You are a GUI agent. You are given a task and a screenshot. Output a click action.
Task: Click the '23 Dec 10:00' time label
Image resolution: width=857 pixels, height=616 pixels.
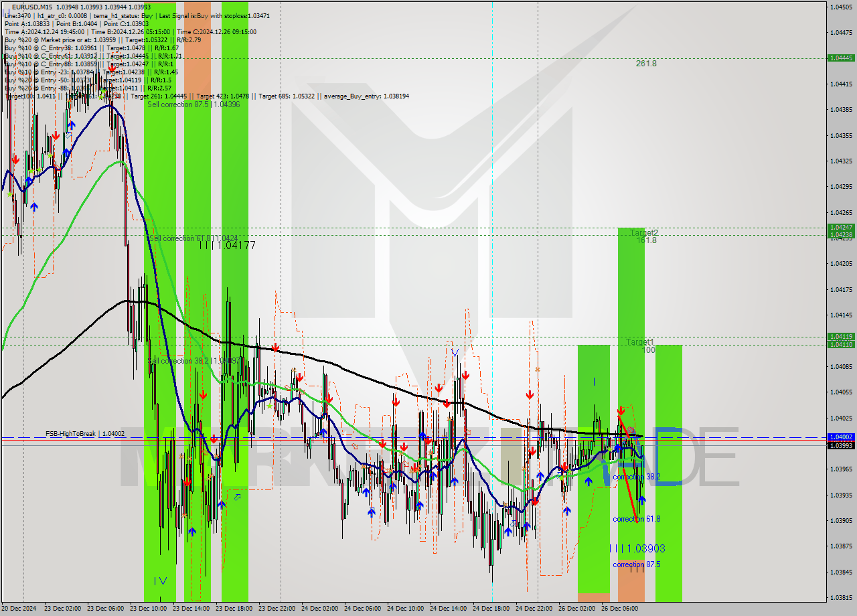click(148, 609)
